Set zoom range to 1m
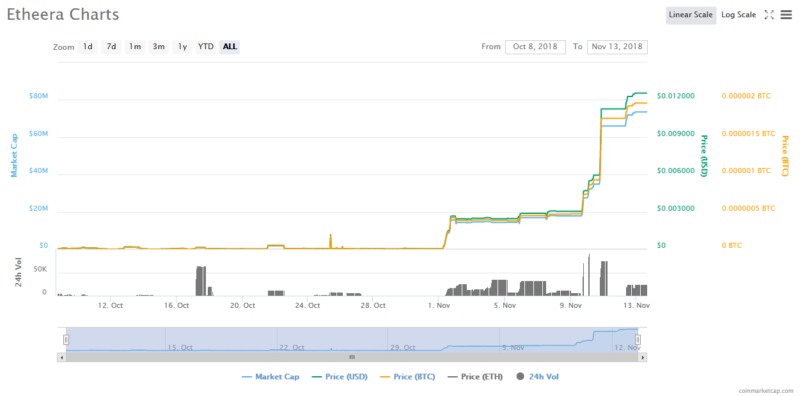 (x=135, y=47)
